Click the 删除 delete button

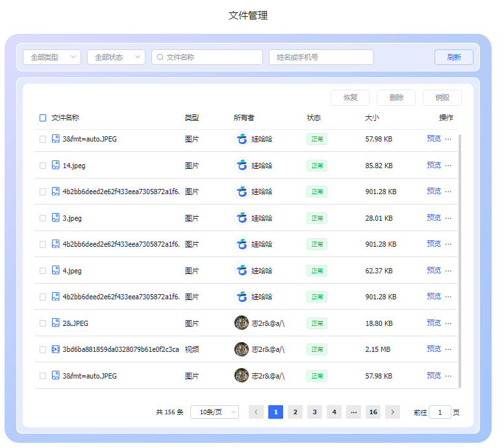click(x=396, y=97)
